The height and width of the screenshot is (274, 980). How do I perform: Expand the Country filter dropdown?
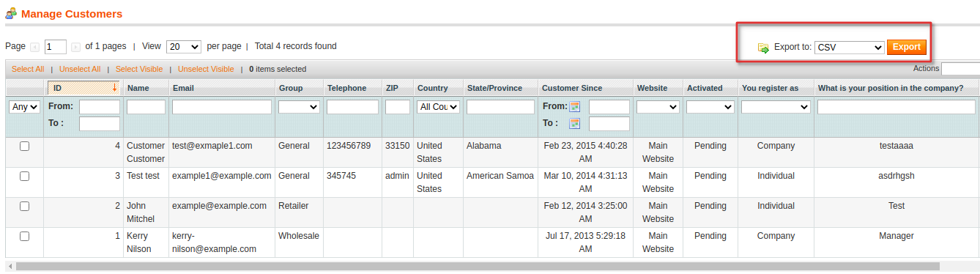click(439, 107)
